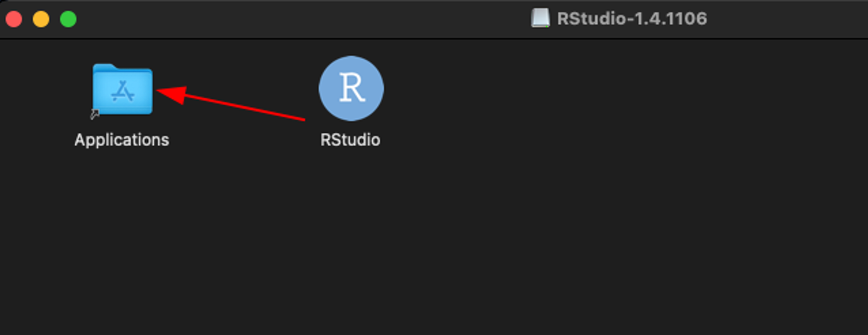Click the red arrowhead pointing at Applications
The image size is (868, 335).
coord(169,94)
